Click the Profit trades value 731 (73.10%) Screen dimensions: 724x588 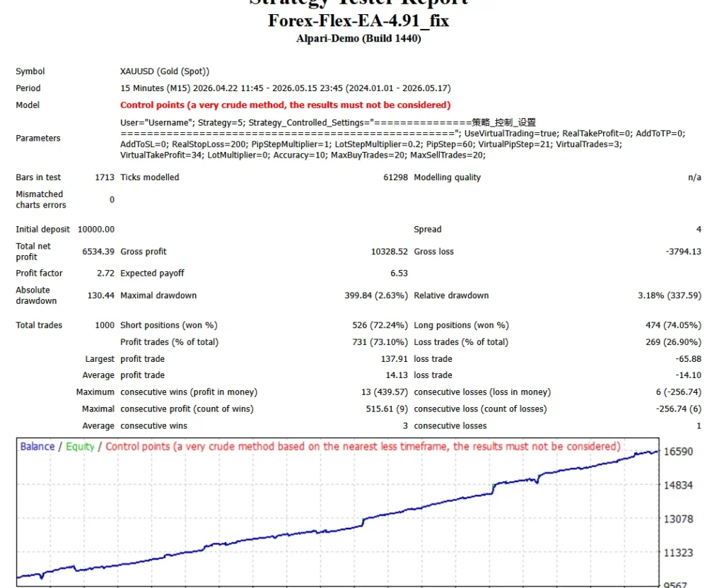tap(380, 342)
